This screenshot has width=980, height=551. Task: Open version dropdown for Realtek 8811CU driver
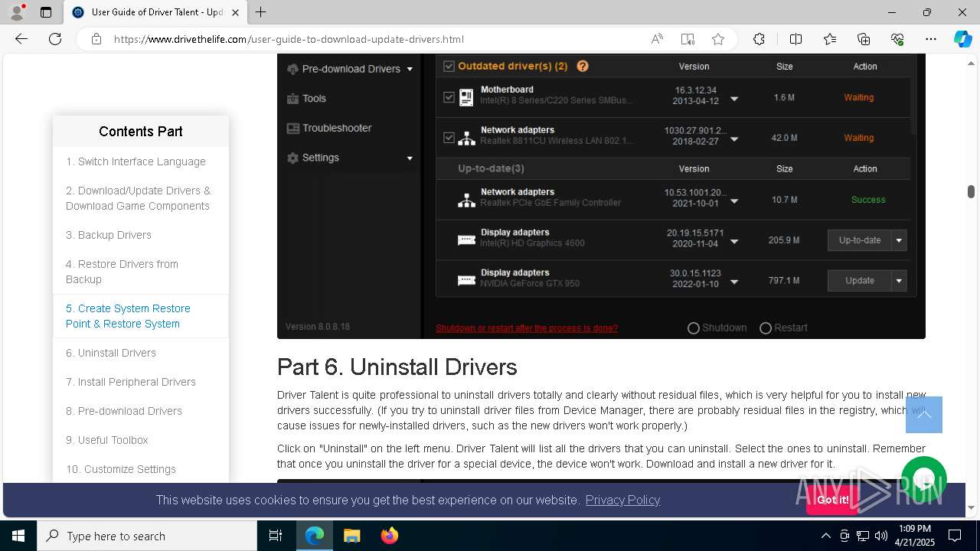[x=734, y=139]
